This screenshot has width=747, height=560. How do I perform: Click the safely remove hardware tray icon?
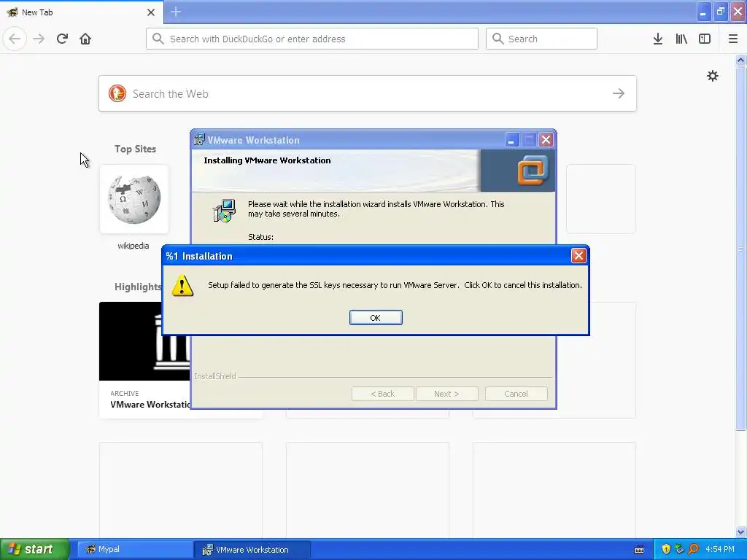[679, 549]
